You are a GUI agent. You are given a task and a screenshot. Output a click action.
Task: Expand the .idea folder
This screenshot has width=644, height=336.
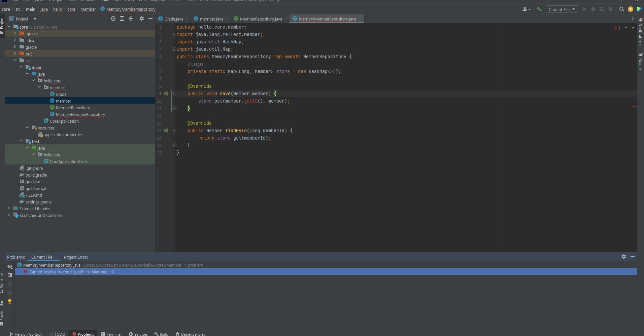[x=15, y=40]
